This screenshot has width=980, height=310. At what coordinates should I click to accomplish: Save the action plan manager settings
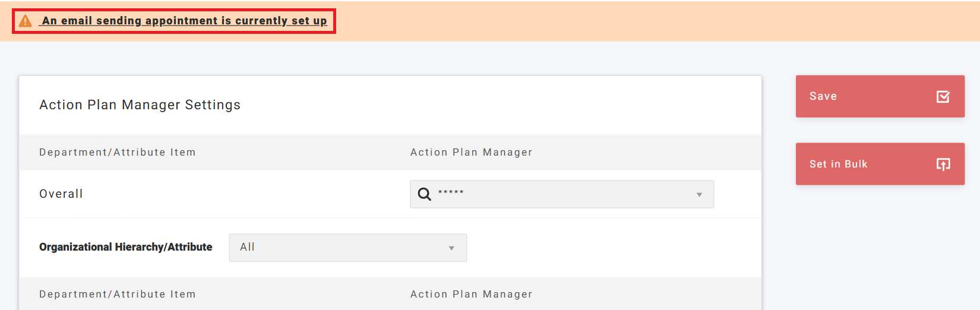879,96
